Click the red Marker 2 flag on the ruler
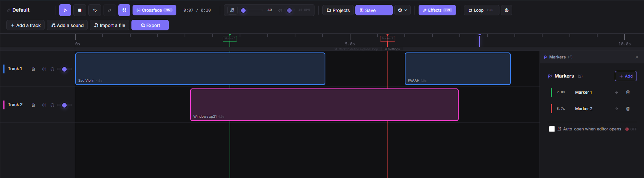Image resolution: width=644 pixels, height=178 pixels. 388,38
